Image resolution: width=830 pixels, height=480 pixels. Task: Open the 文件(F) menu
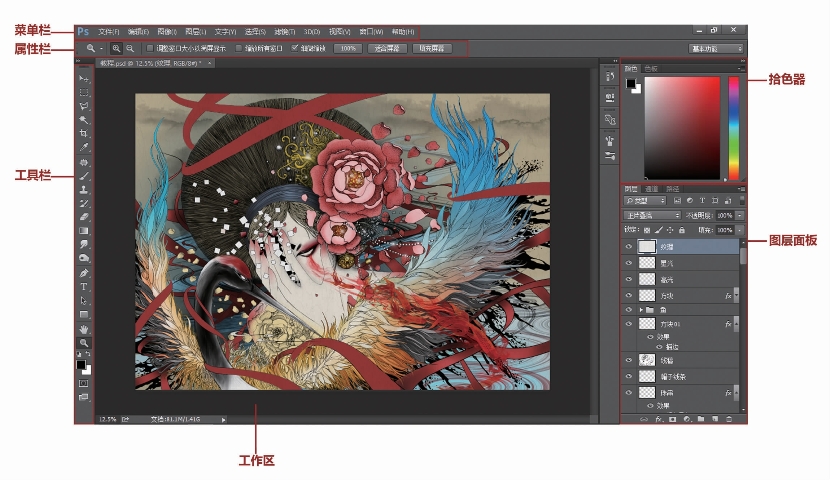point(109,32)
